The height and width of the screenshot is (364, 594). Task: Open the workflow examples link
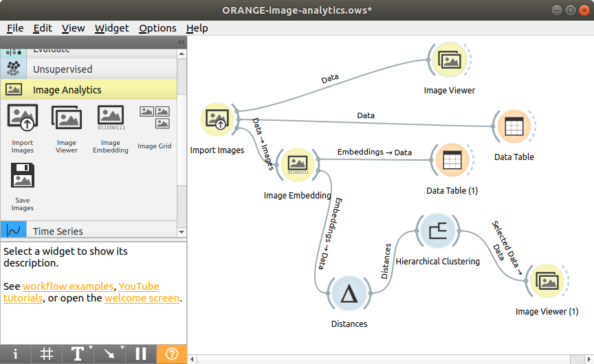click(x=68, y=286)
